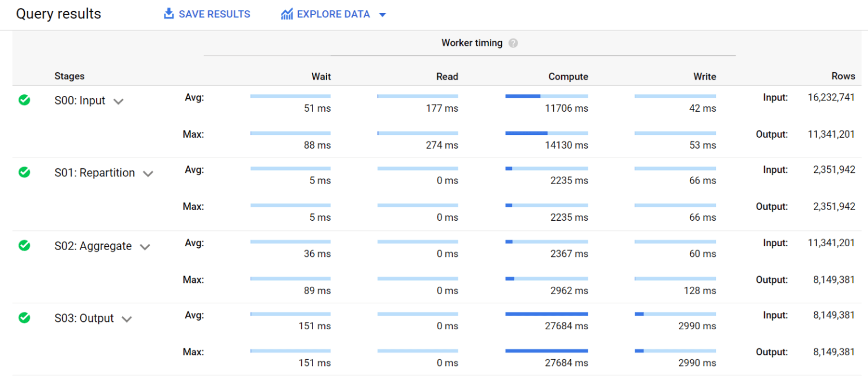Image resolution: width=868 pixels, height=384 pixels.
Task: Click the Query results heading
Action: click(58, 14)
